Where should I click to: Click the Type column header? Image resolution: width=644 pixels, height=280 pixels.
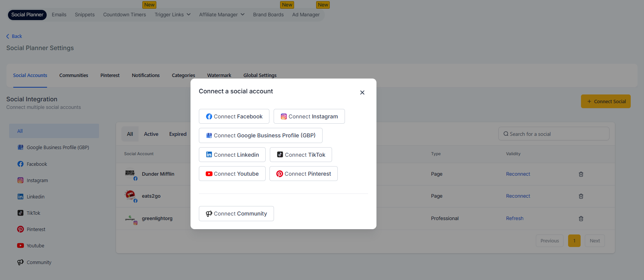pos(436,154)
